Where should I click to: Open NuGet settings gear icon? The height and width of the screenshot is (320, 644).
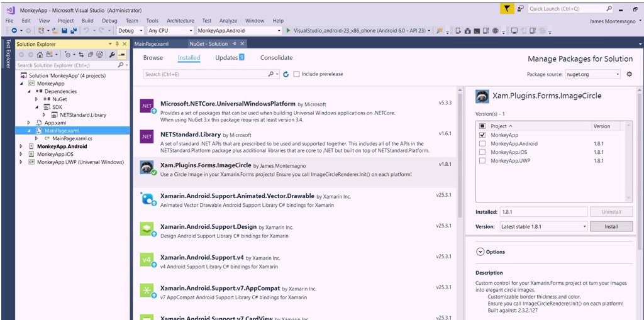pos(629,74)
